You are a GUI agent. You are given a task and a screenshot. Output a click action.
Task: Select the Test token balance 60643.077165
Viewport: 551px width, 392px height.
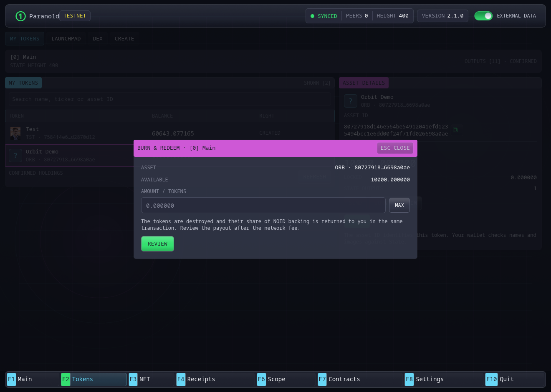click(173, 133)
